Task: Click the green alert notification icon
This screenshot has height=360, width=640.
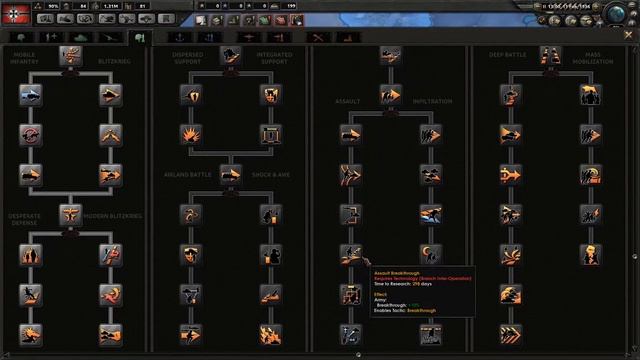Action: pos(265,20)
